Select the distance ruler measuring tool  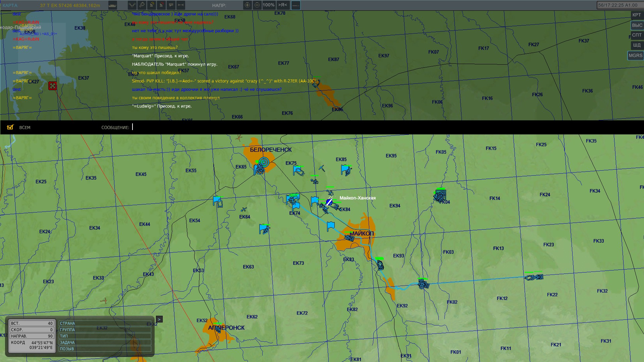[x=181, y=5]
